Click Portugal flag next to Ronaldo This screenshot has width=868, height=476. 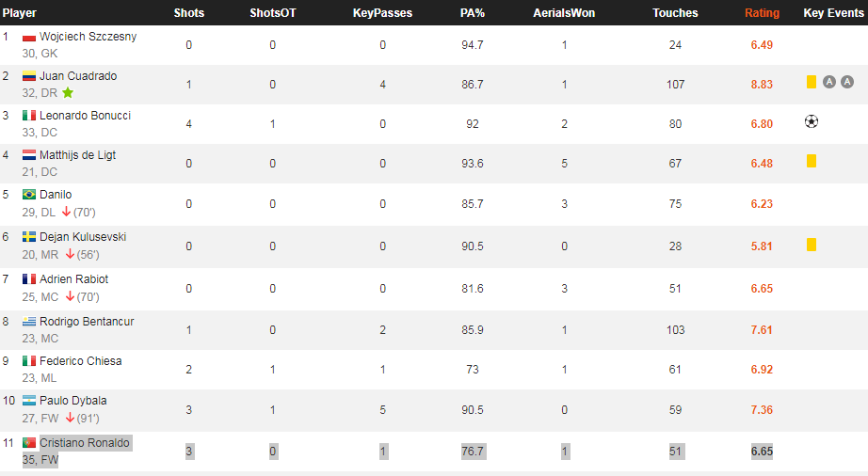tap(29, 443)
